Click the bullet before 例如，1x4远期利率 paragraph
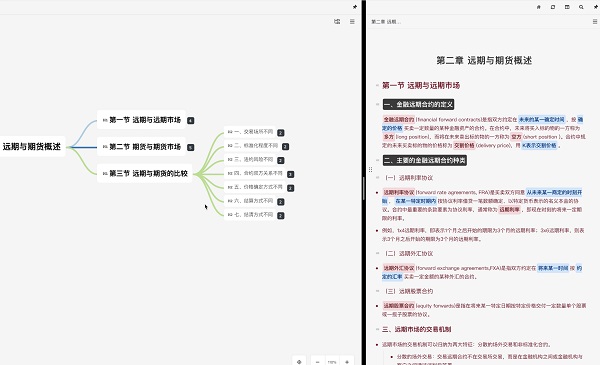600x365 pixels. pos(377,231)
